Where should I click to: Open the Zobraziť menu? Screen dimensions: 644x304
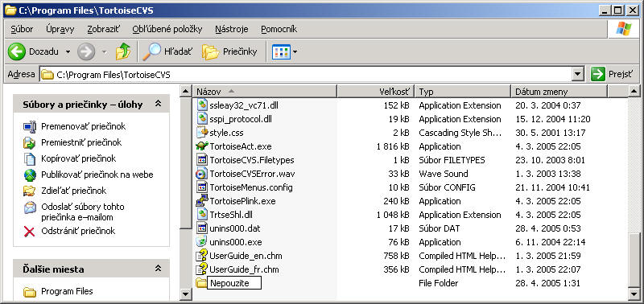104,29
